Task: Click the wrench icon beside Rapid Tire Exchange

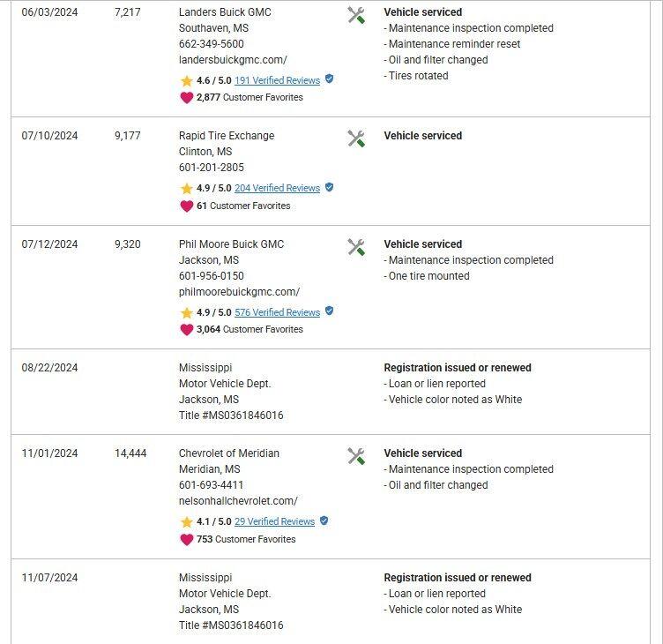Action: pyautogui.click(x=356, y=139)
